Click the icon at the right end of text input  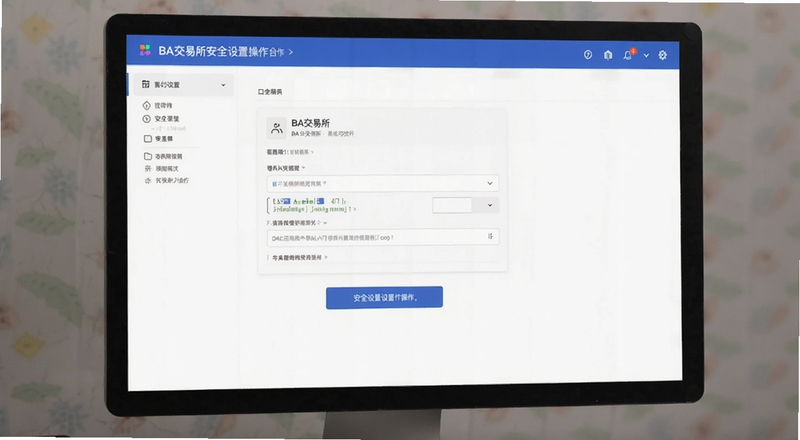pos(490,236)
